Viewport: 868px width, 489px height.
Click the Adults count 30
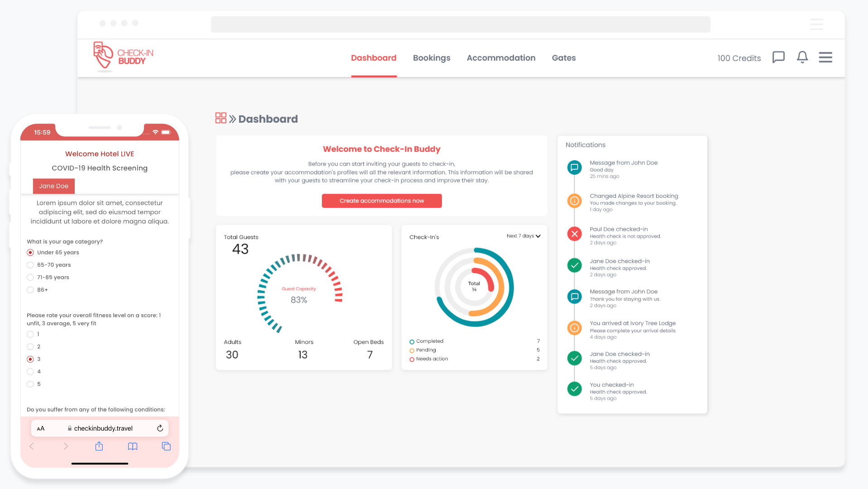(232, 355)
